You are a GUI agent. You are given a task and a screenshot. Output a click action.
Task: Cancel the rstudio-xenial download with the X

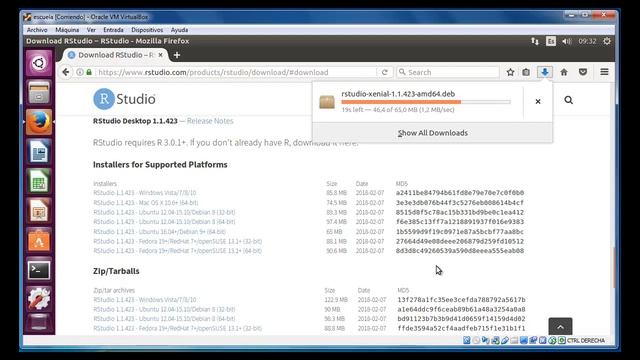(x=538, y=101)
